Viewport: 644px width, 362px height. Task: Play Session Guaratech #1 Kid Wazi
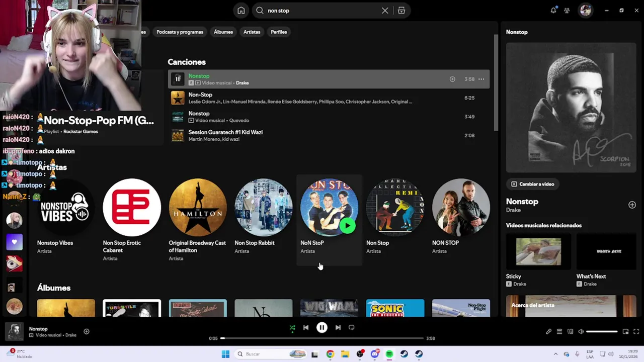coord(178,135)
